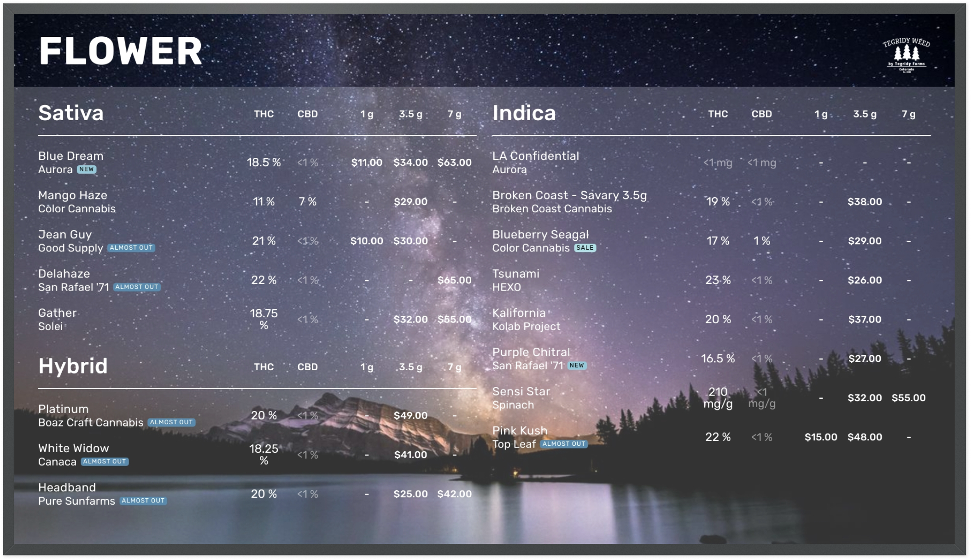971x560 pixels.
Task: Click Blue Dream 18.5 % THC value
Action: point(264,163)
